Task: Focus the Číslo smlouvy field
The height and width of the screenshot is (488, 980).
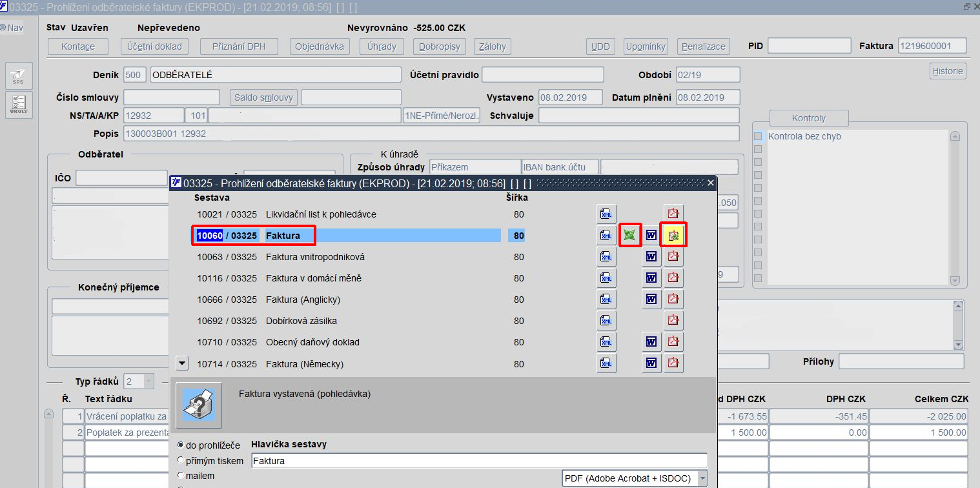Action: pyautogui.click(x=172, y=97)
